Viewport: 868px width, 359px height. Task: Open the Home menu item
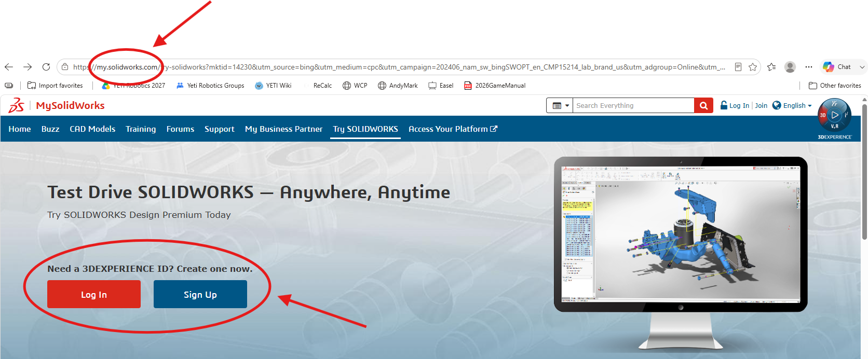[x=20, y=129]
